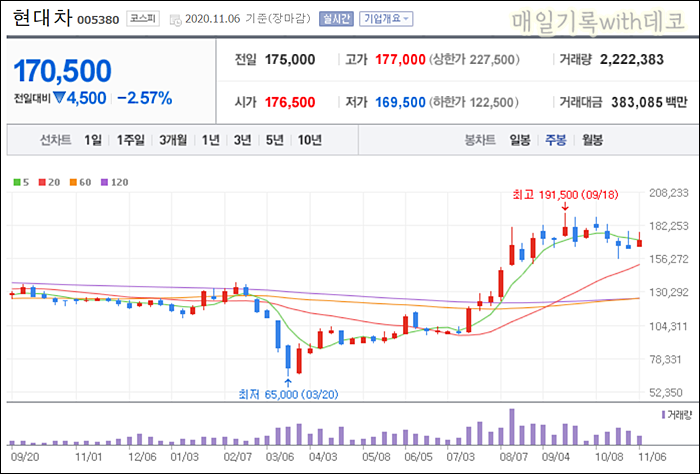Click the 현대차 stock name
Viewport: 700px width, 474px height.
[x=42, y=18]
